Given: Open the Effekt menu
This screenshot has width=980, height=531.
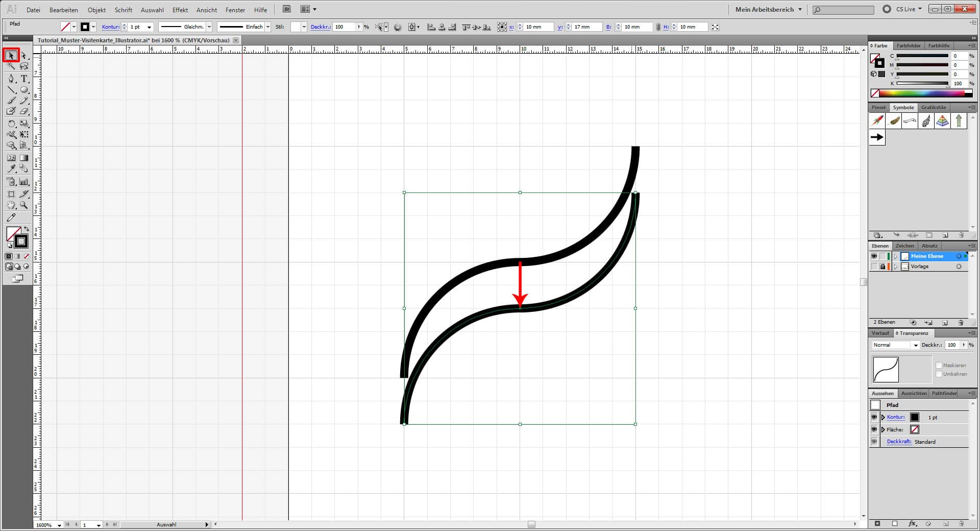Looking at the screenshot, I should click(x=180, y=10).
